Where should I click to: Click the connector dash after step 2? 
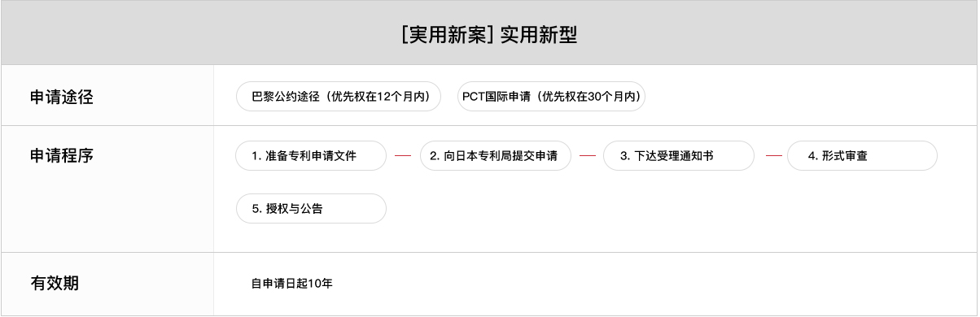[x=588, y=155]
